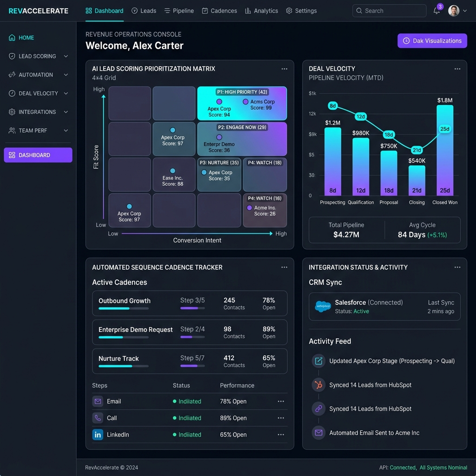Open the Cadences tab
Screen dimensions: 476x476
(219, 11)
